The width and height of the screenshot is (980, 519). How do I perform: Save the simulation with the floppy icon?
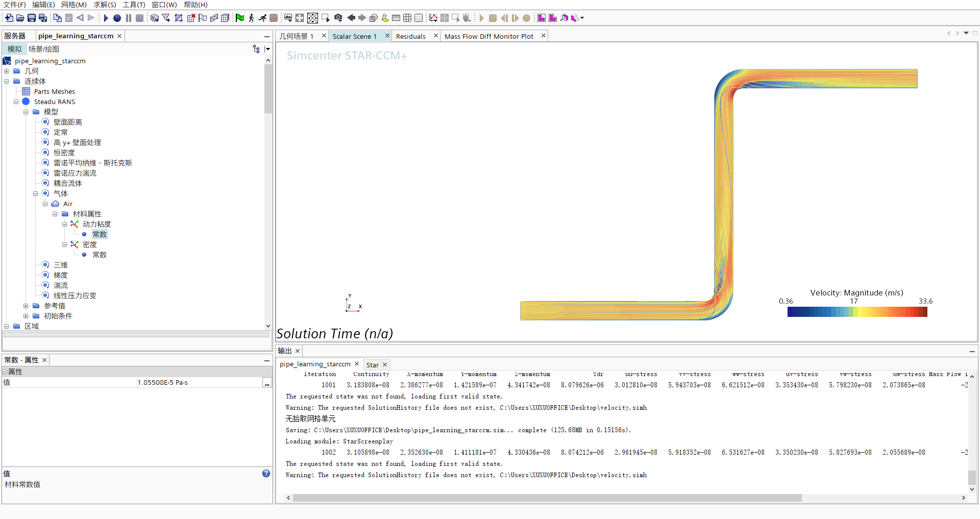coord(32,18)
